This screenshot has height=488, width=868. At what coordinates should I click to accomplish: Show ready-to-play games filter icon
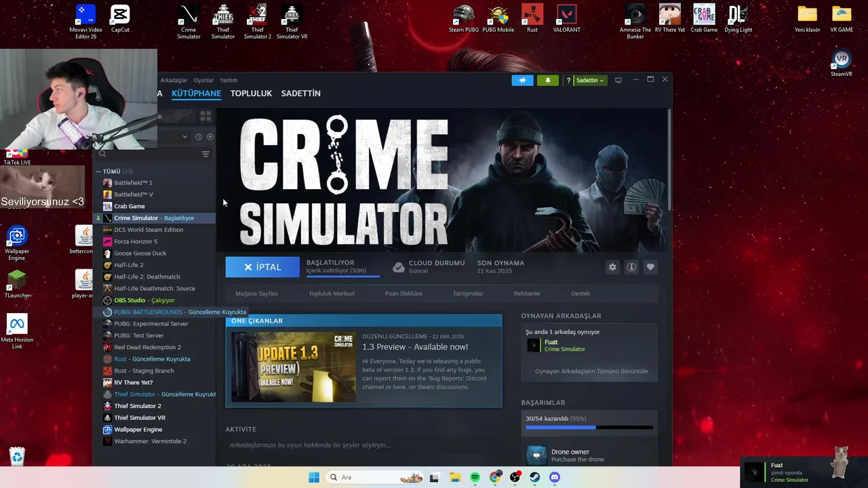pos(210,136)
